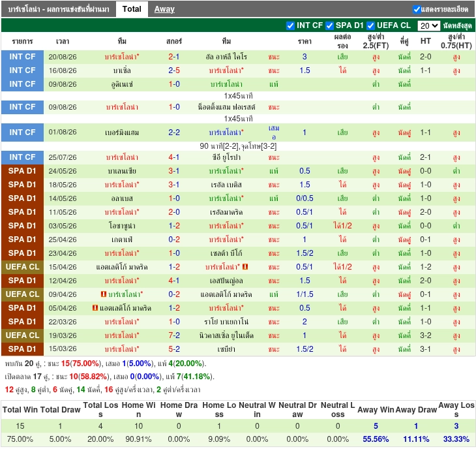This screenshot has height=451, width=476.
Task: Click the 1-2 score on 03/05/26
Action: (x=174, y=226)
